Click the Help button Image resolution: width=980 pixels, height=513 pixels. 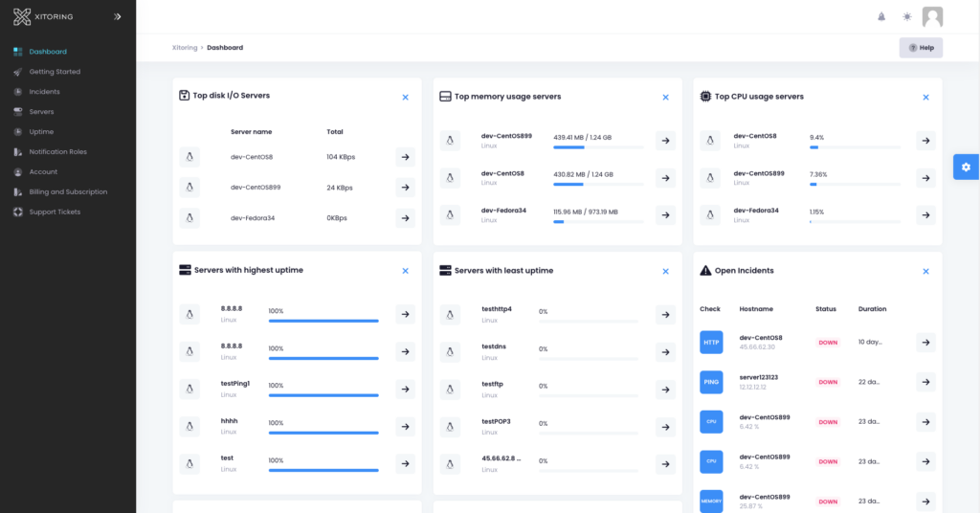coord(922,48)
